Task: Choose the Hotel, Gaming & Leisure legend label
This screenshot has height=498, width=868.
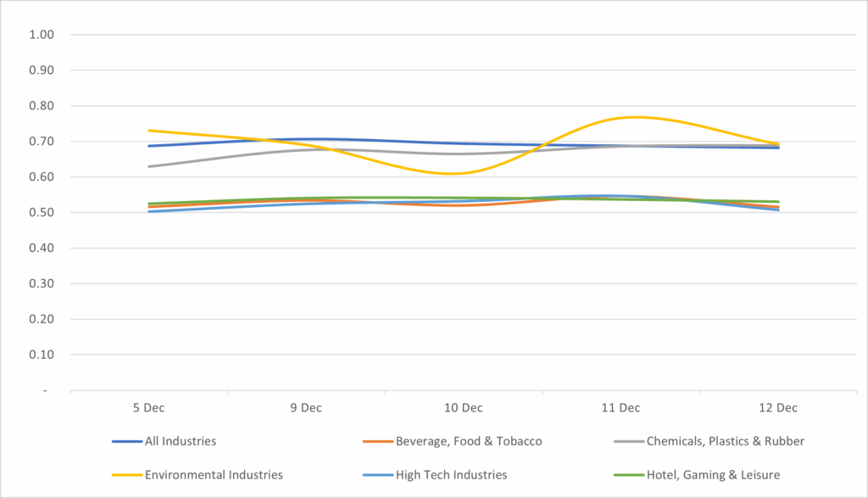Action: point(713,475)
